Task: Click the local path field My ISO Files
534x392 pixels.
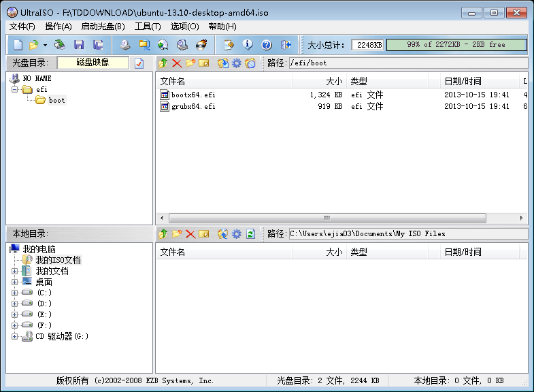Action: 408,233
